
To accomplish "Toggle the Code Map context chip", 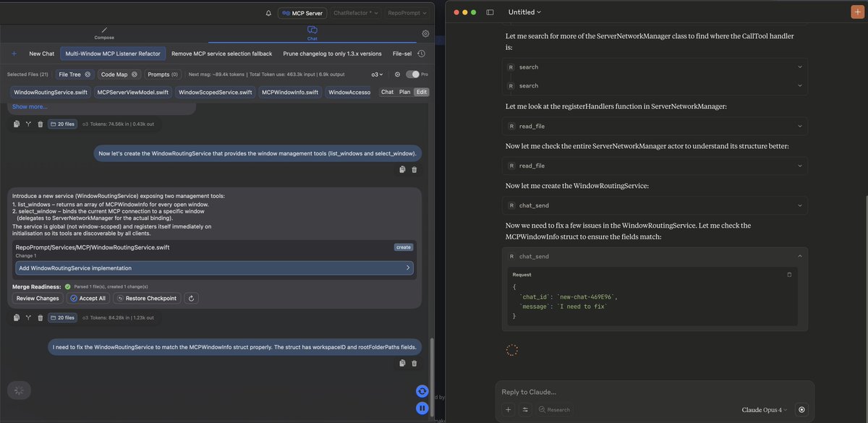I will click(x=119, y=74).
